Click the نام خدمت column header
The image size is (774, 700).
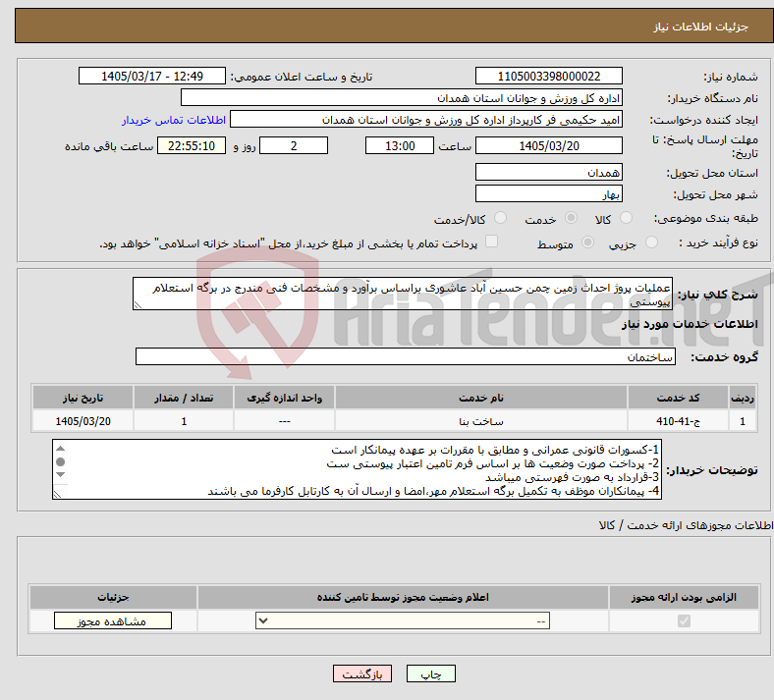coord(481,398)
